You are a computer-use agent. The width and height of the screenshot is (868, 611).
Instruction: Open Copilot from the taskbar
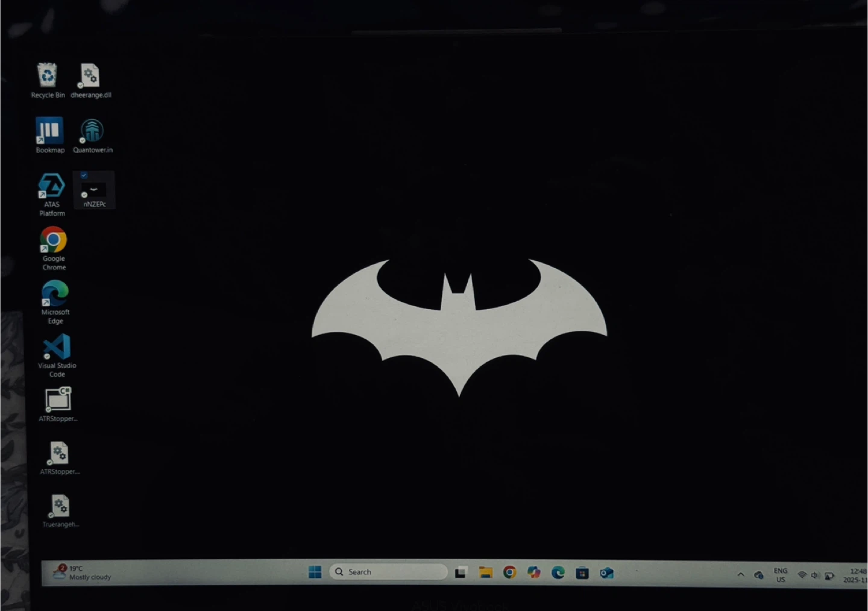click(x=534, y=572)
